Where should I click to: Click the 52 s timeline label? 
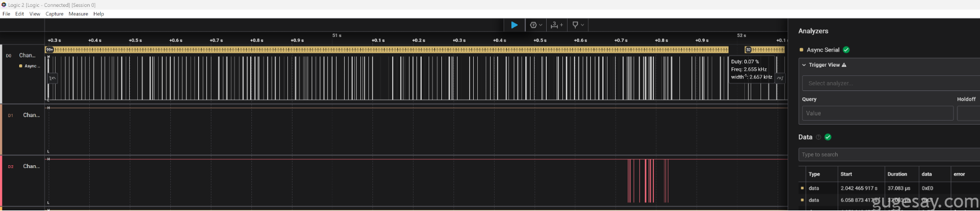pos(741,35)
